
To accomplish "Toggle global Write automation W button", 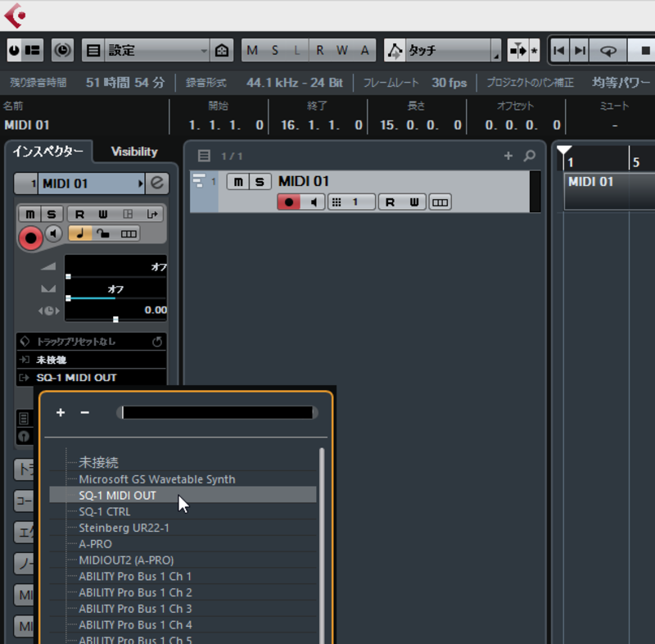I will (x=342, y=51).
